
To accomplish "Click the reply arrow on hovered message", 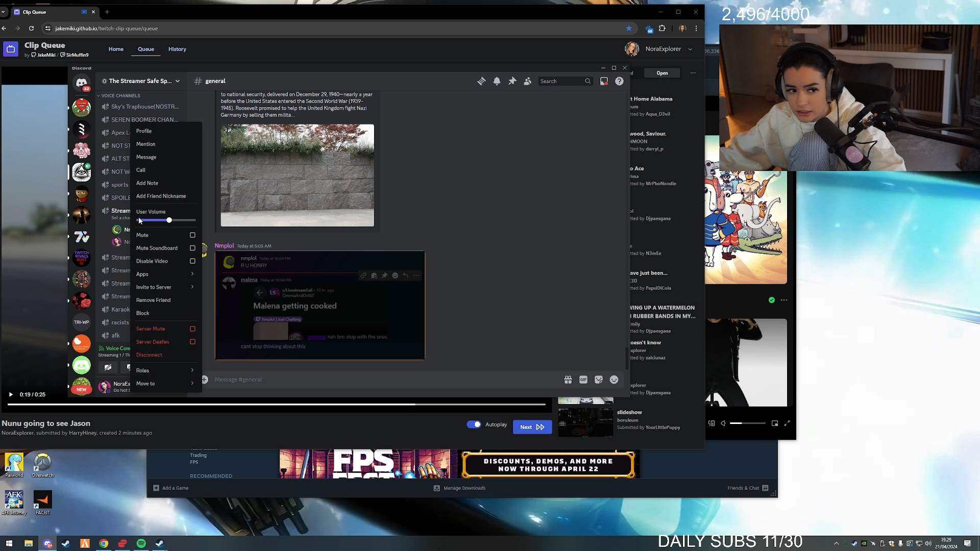I will tap(406, 275).
